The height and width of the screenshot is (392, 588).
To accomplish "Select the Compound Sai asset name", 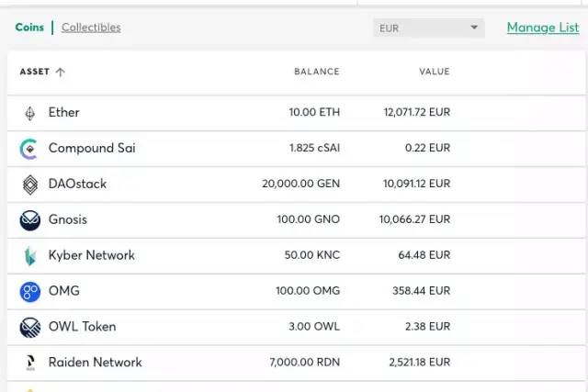I will tap(92, 148).
